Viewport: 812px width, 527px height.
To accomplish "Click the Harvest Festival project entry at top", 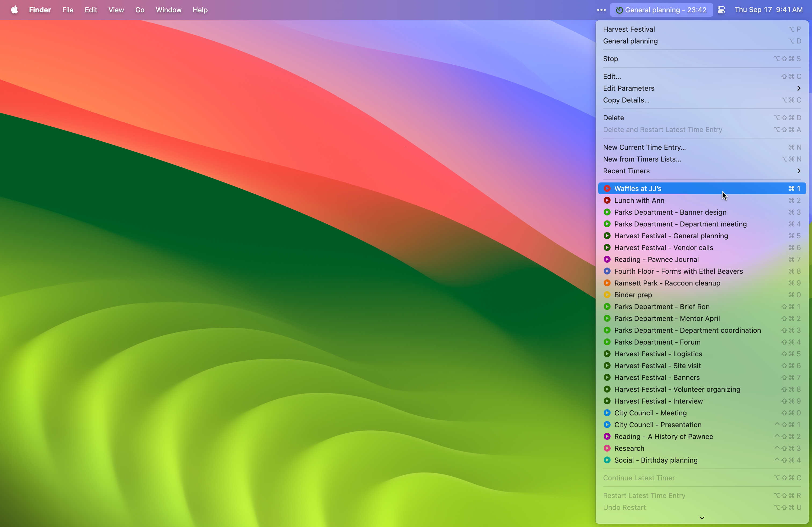I will (702, 29).
